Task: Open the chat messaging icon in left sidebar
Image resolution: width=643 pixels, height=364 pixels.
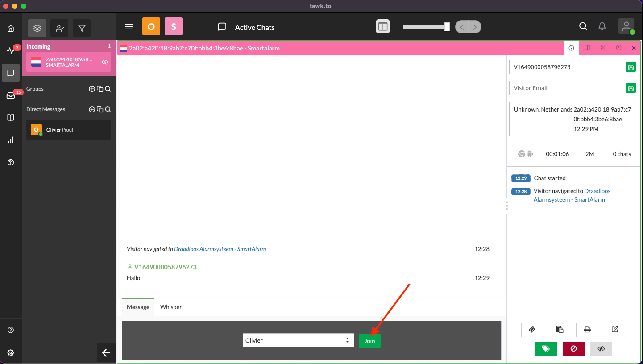Action: click(11, 73)
